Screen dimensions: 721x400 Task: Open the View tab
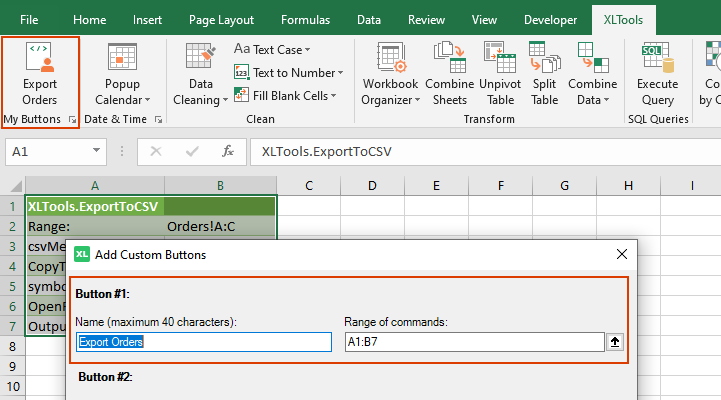pos(484,20)
